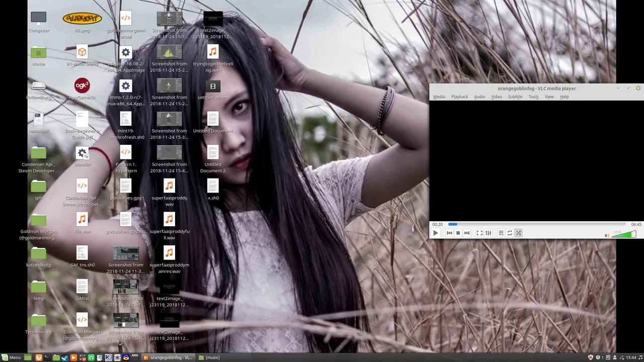Stop playback in VLC

458,233
